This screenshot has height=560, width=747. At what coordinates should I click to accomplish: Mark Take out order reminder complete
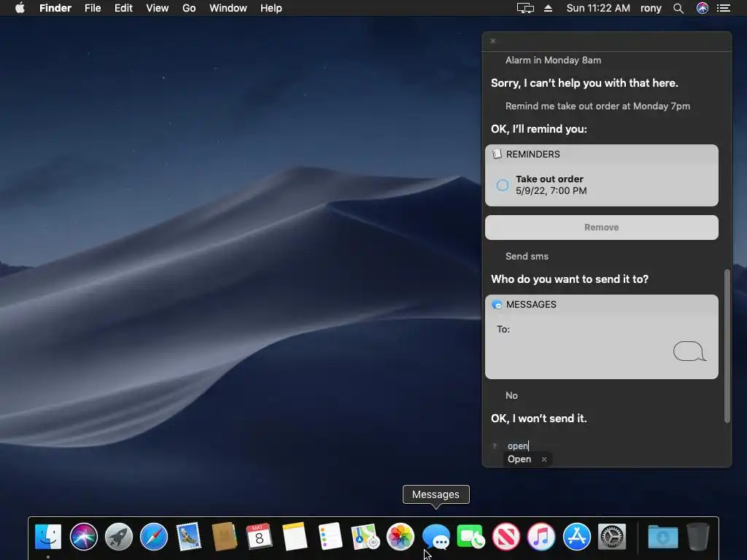click(x=502, y=185)
